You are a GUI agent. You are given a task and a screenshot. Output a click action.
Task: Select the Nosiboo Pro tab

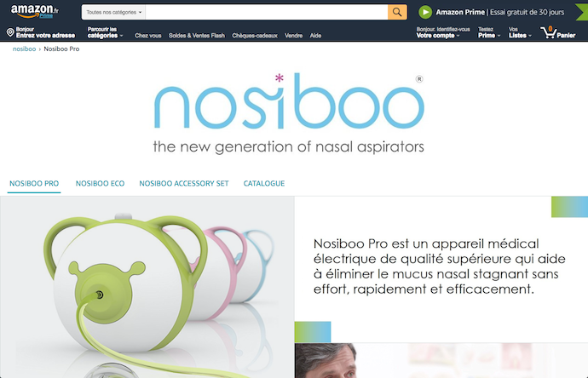[34, 183]
